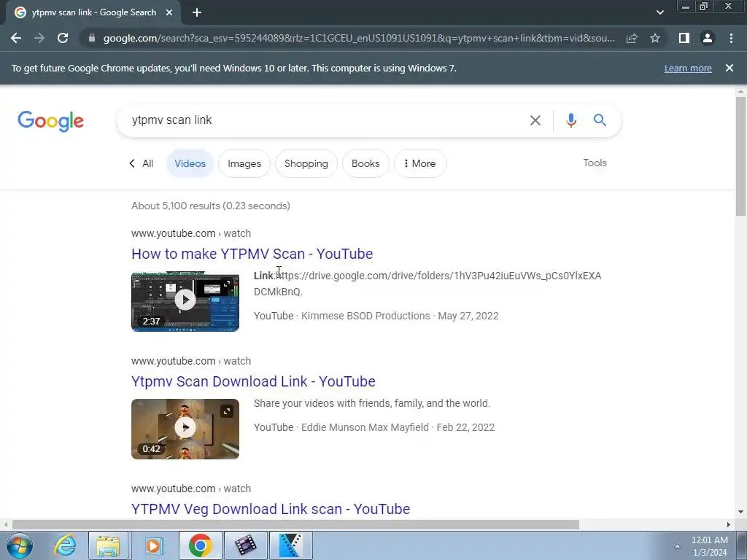Click "Eddie Munson Max Mayfield" source text

click(365, 427)
